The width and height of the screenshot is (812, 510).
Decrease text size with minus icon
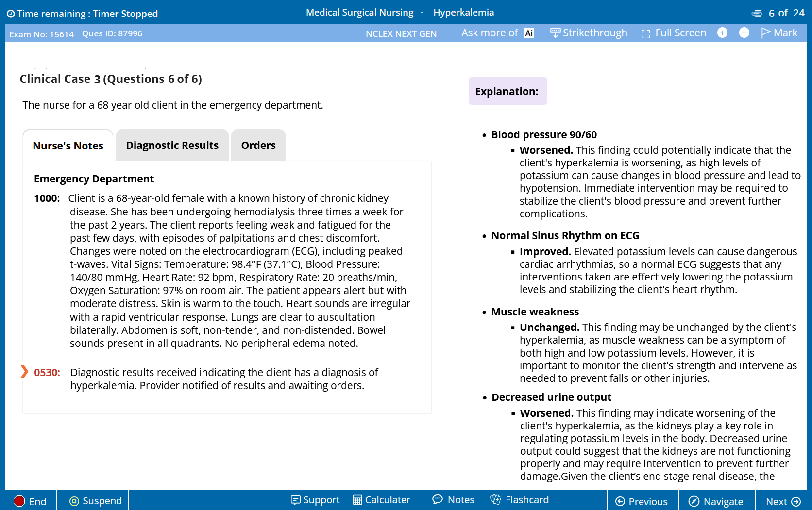pyautogui.click(x=744, y=33)
